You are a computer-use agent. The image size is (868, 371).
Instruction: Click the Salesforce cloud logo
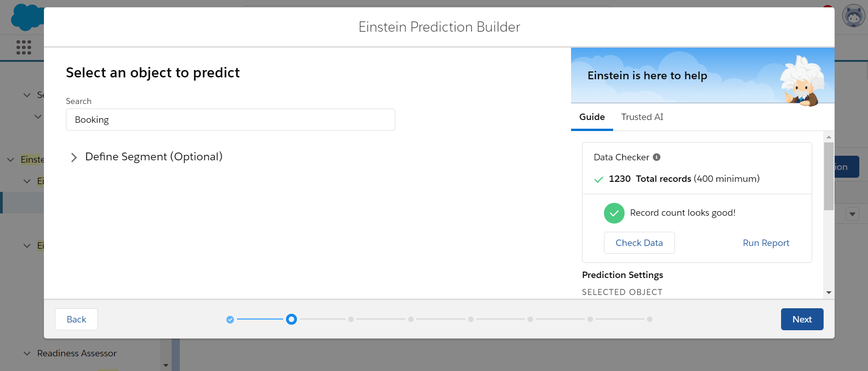tap(27, 17)
